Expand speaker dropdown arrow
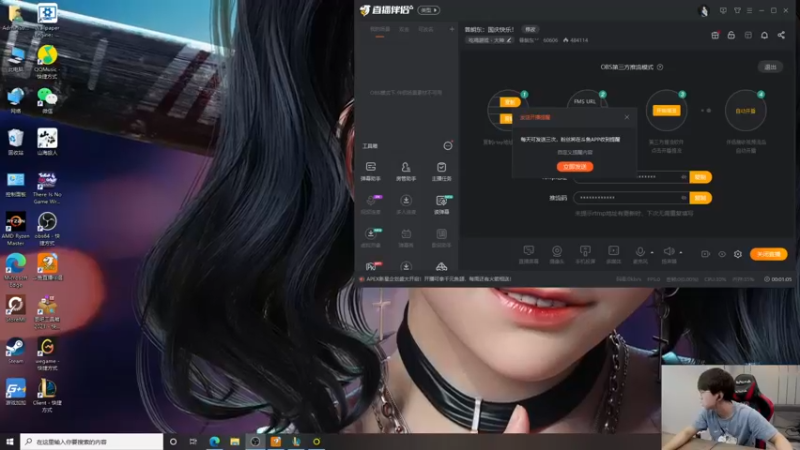 (x=681, y=253)
